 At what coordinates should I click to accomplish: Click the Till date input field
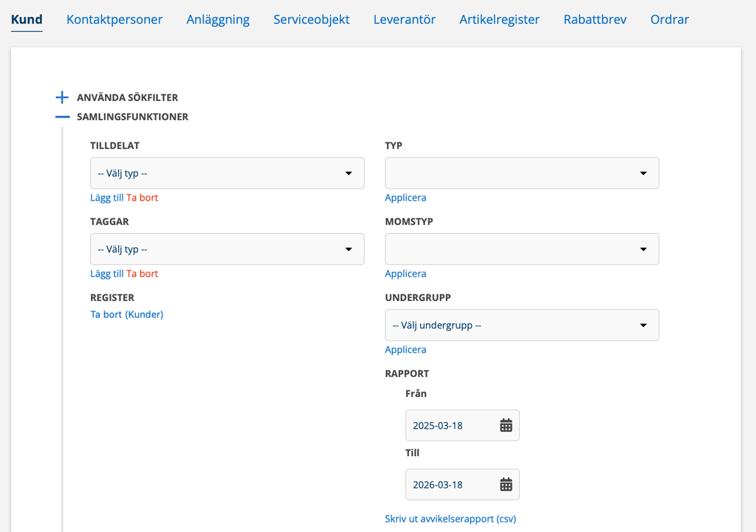click(450, 484)
